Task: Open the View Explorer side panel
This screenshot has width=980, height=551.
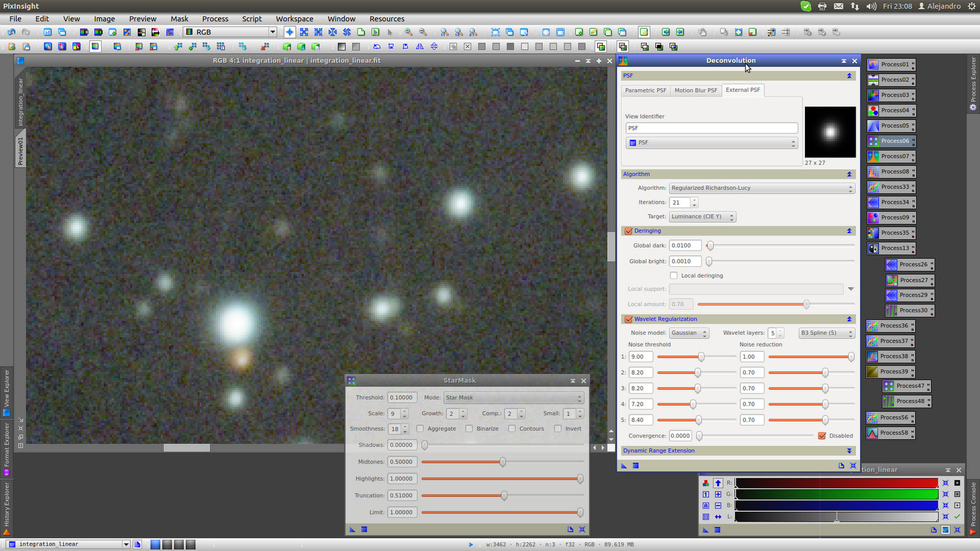Action: coord(7,392)
